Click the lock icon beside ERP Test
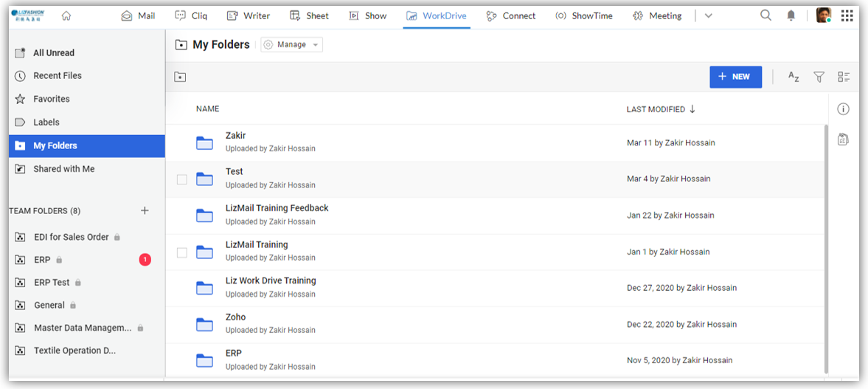The height and width of the screenshot is (389, 868). (x=78, y=283)
